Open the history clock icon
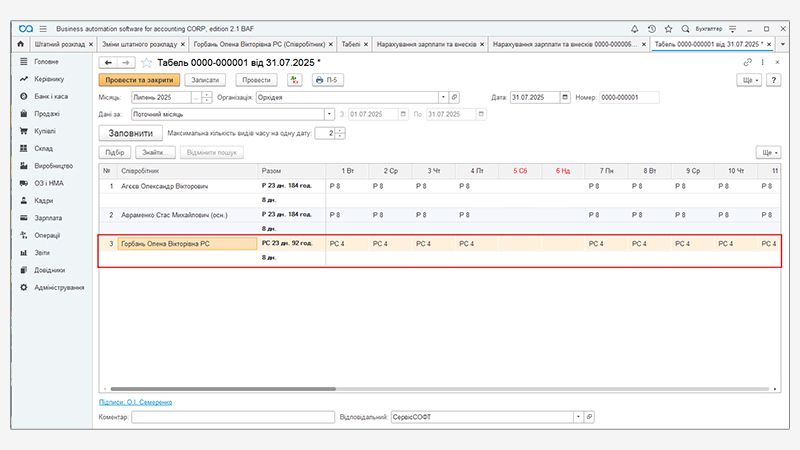800x450 pixels. (x=652, y=29)
